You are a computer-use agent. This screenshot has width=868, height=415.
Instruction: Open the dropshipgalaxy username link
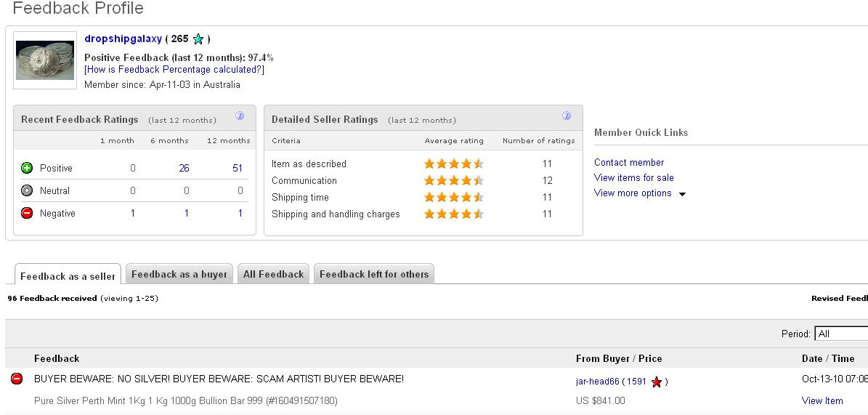pyautogui.click(x=123, y=39)
